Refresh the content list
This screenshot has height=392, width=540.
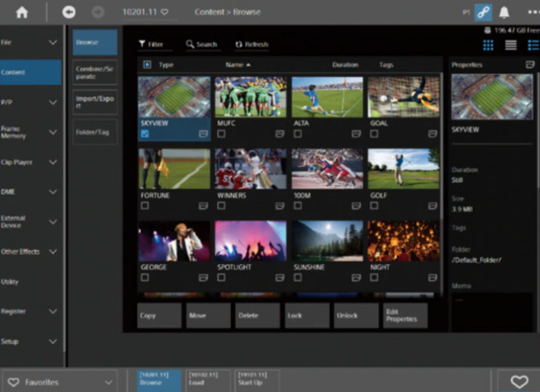point(252,44)
